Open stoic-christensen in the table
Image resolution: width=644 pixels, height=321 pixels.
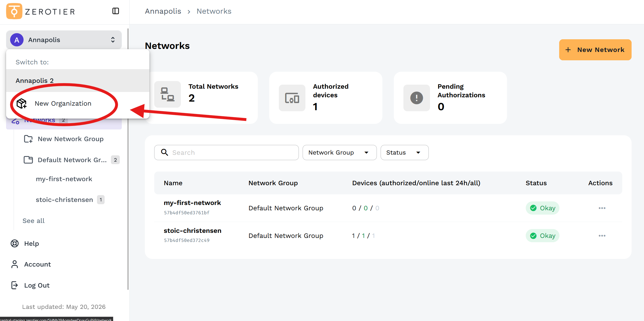tap(192, 231)
